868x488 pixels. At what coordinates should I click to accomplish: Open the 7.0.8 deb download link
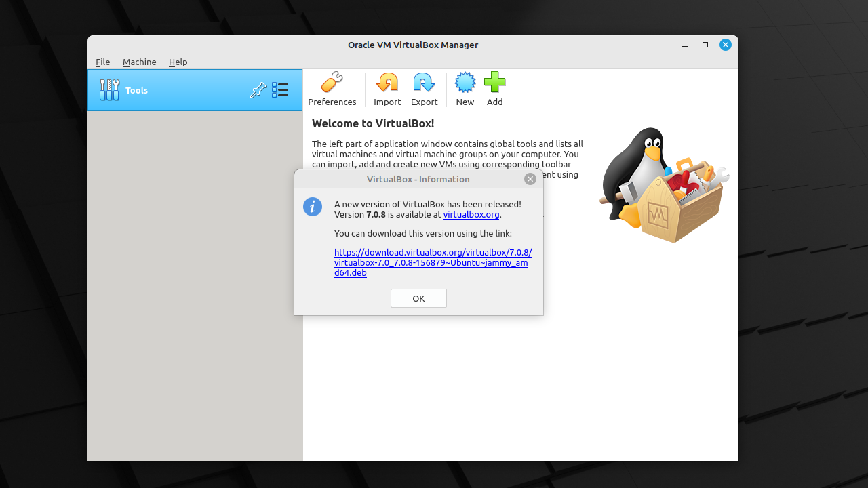tap(433, 262)
